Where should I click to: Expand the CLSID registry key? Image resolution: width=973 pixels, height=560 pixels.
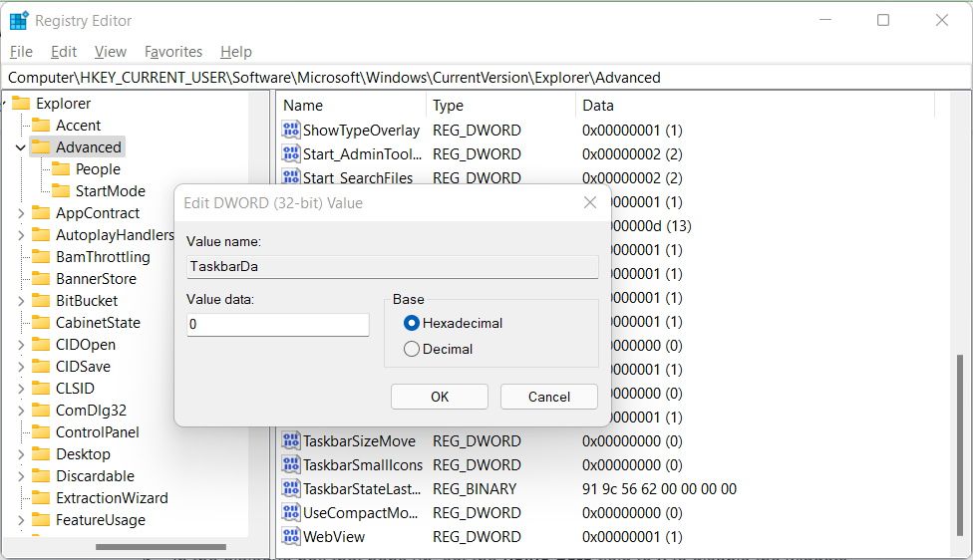pyautogui.click(x=21, y=389)
